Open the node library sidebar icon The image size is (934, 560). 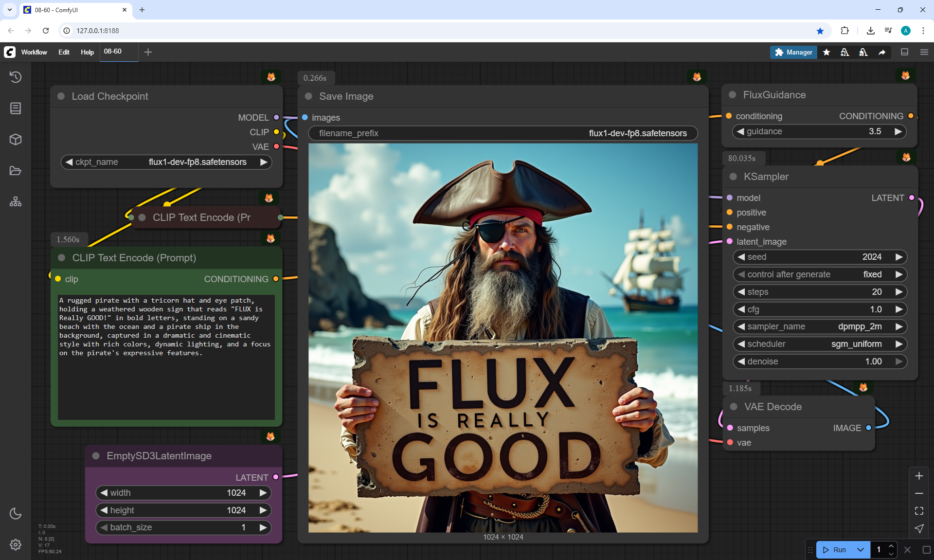coord(16,108)
